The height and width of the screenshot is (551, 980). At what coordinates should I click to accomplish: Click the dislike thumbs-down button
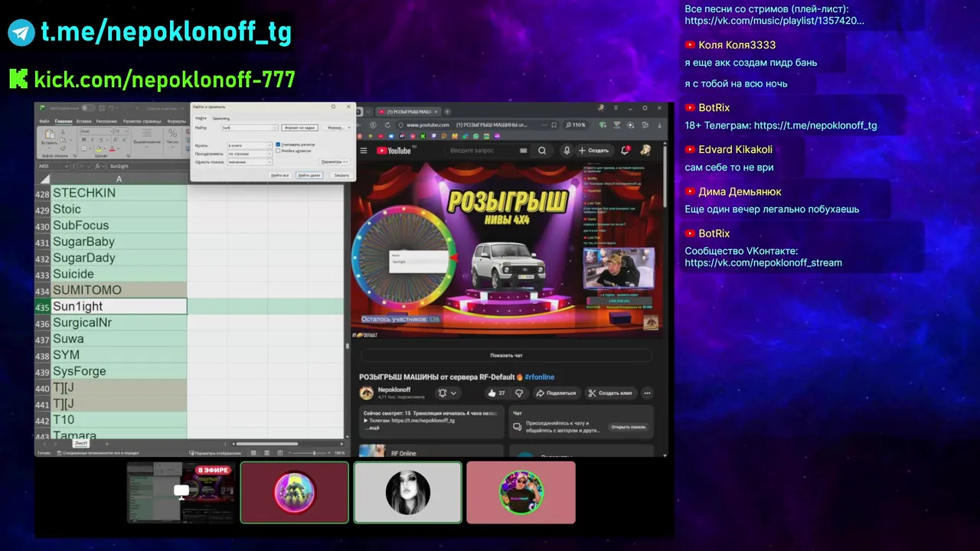click(x=519, y=393)
